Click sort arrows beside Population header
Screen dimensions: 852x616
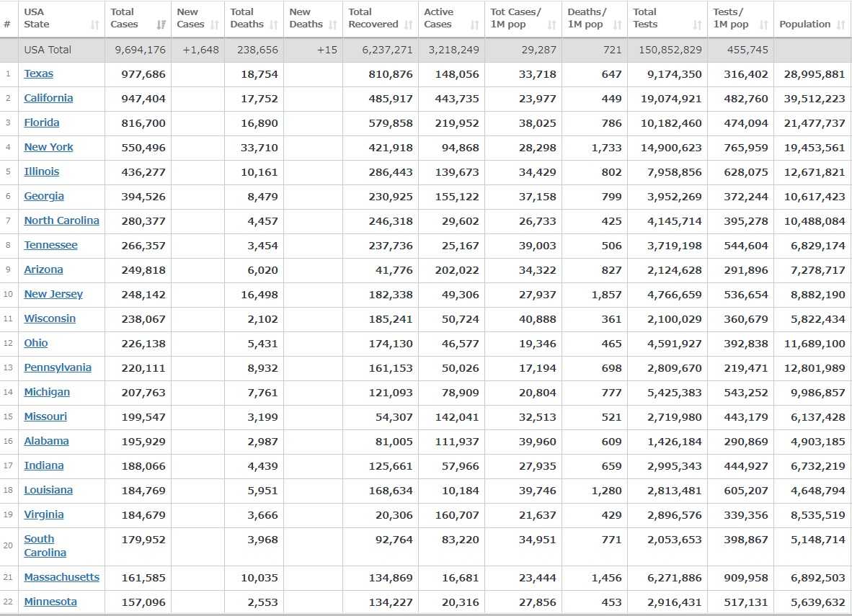click(x=841, y=24)
